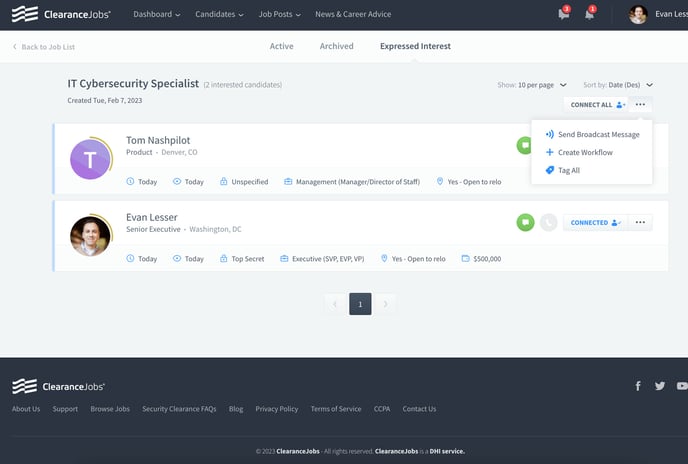Open Security Clearance FAQs link
This screenshot has width=688, height=464.
[179, 409]
